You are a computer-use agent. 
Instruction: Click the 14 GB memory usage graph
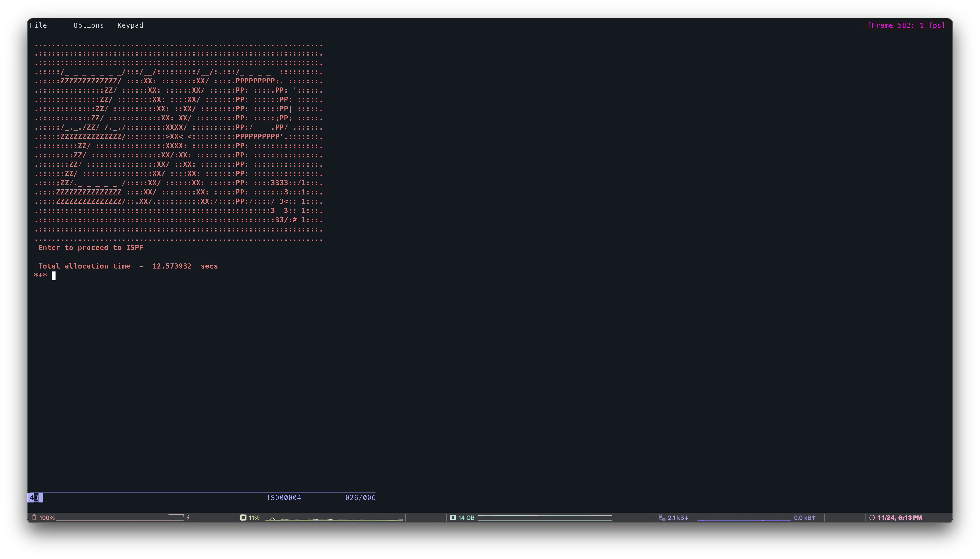[545, 518]
